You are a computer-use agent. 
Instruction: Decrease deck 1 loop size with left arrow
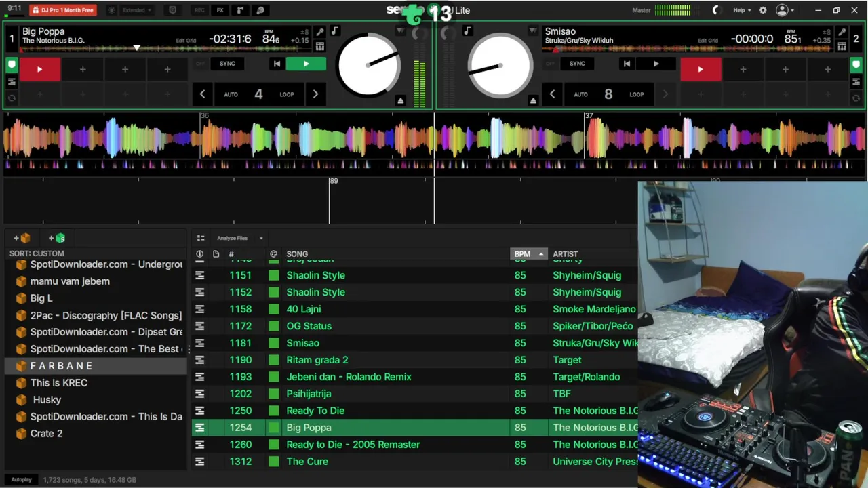point(202,94)
